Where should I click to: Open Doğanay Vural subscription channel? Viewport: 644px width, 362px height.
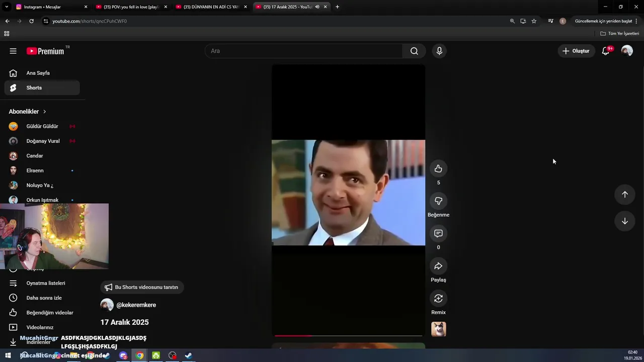[x=42, y=141]
